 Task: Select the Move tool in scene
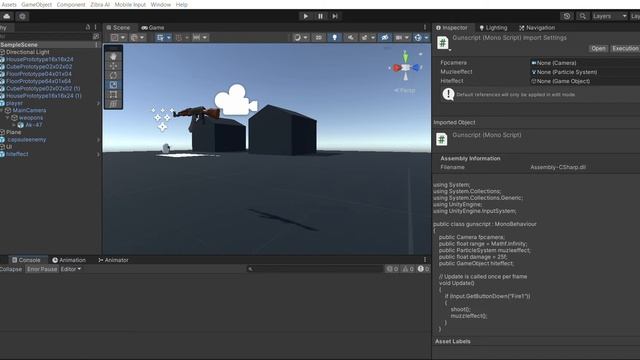point(113,66)
